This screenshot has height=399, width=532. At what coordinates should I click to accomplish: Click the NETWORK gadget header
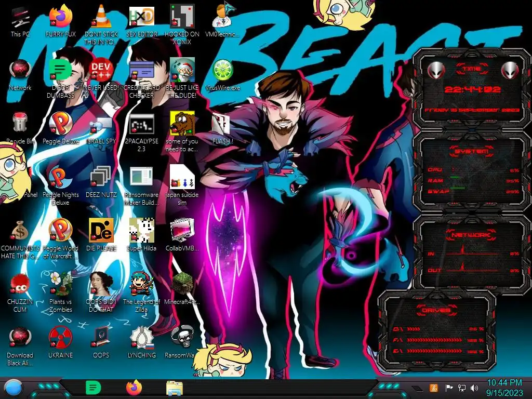(471, 235)
